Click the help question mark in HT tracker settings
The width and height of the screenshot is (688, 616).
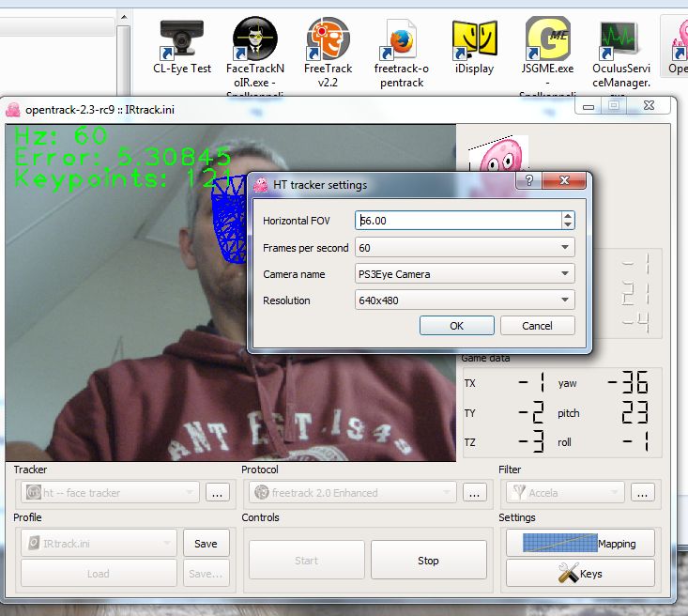click(x=528, y=180)
